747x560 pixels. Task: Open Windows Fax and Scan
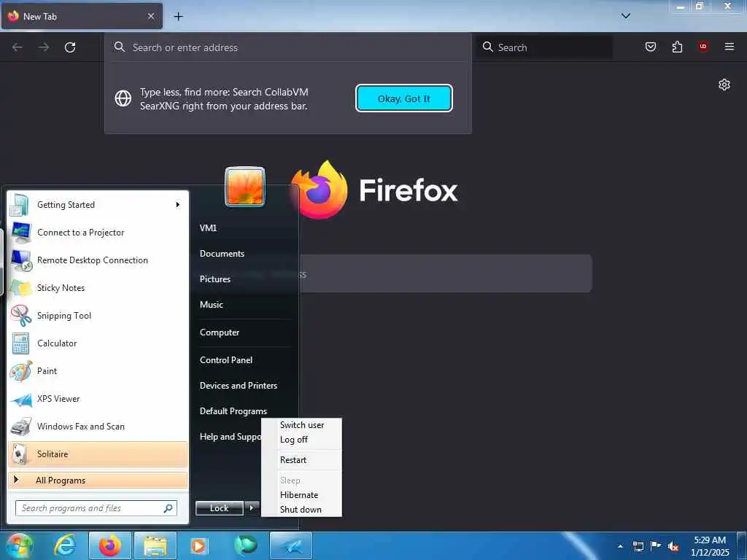tap(98, 426)
